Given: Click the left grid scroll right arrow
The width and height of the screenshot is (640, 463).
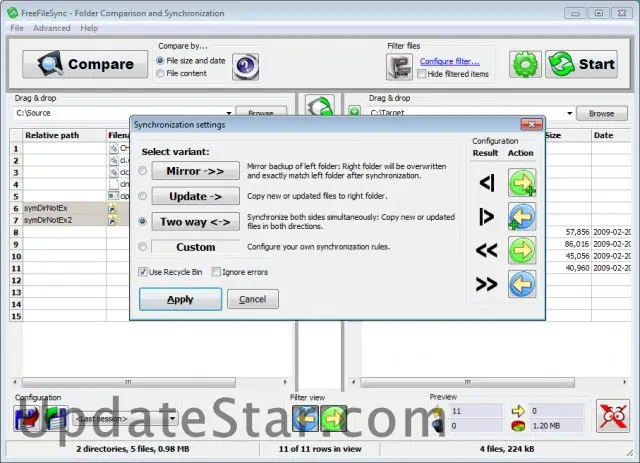Looking at the screenshot, I should tap(285, 382).
